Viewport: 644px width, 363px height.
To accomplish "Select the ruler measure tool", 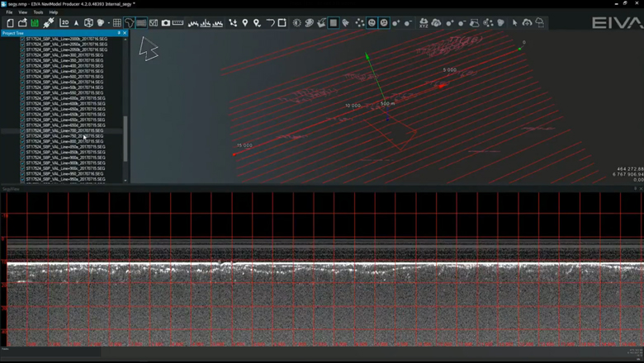I will [x=178, y=23].
